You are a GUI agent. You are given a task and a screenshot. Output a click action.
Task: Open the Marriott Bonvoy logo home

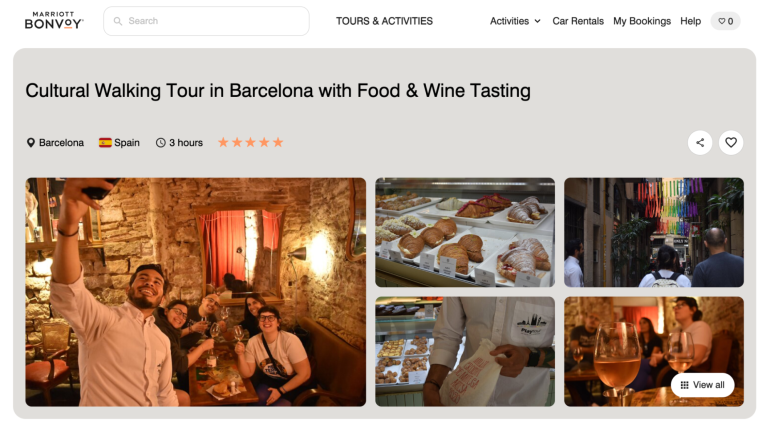[54, 20]
